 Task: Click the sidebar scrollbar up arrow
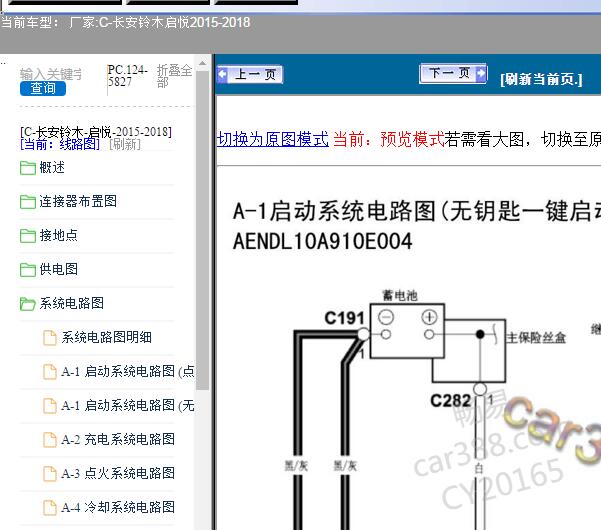202,63
